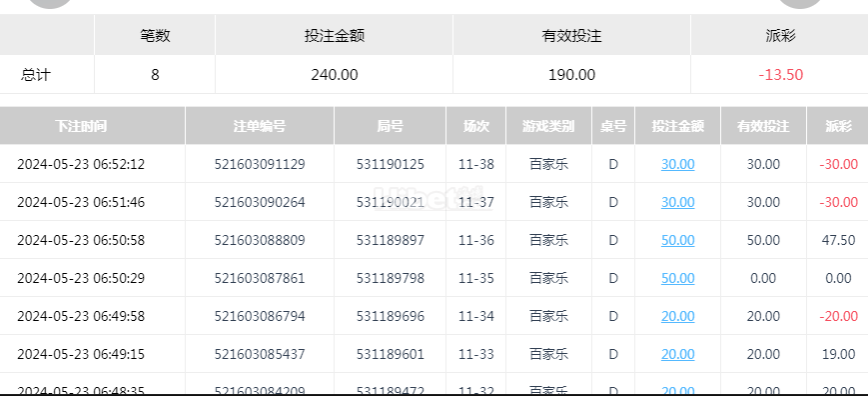Click the 下注时间 column header

pos(81,126)
